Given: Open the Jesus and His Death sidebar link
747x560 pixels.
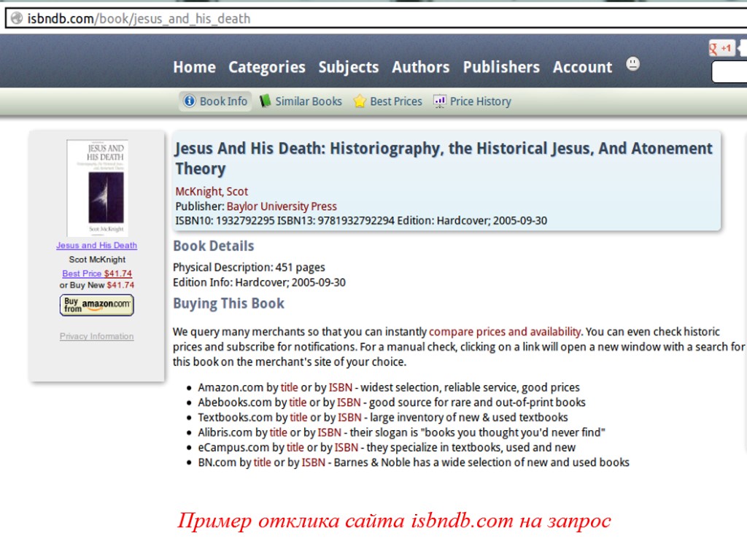Looking at the screenshot, I should pyautogui.click(x=97, y=245).
